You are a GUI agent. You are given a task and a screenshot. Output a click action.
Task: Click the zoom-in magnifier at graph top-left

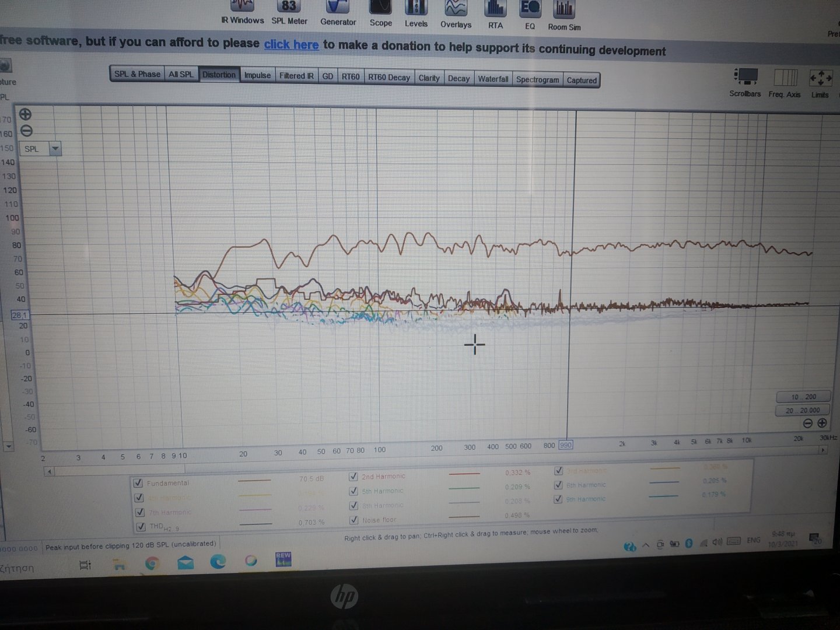click(x=26, y=114)
